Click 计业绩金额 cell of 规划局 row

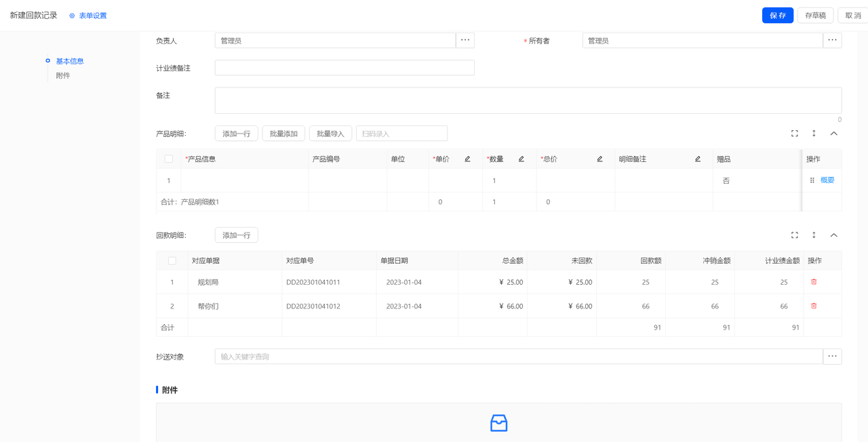point(769,282)
